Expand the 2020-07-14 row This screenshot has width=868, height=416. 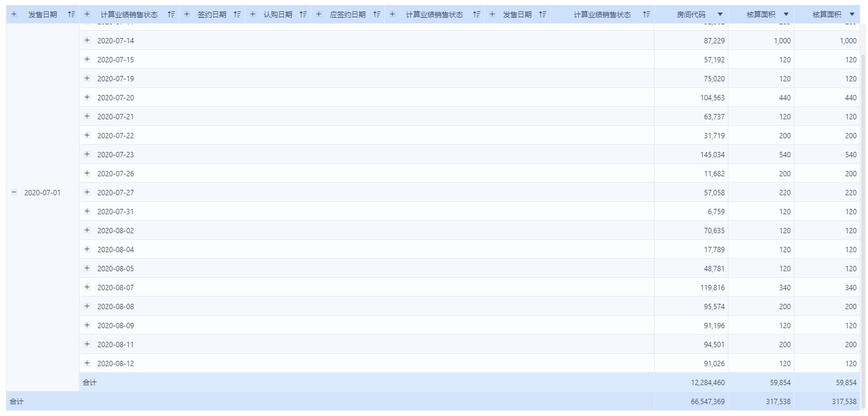(x=87, y=40)
